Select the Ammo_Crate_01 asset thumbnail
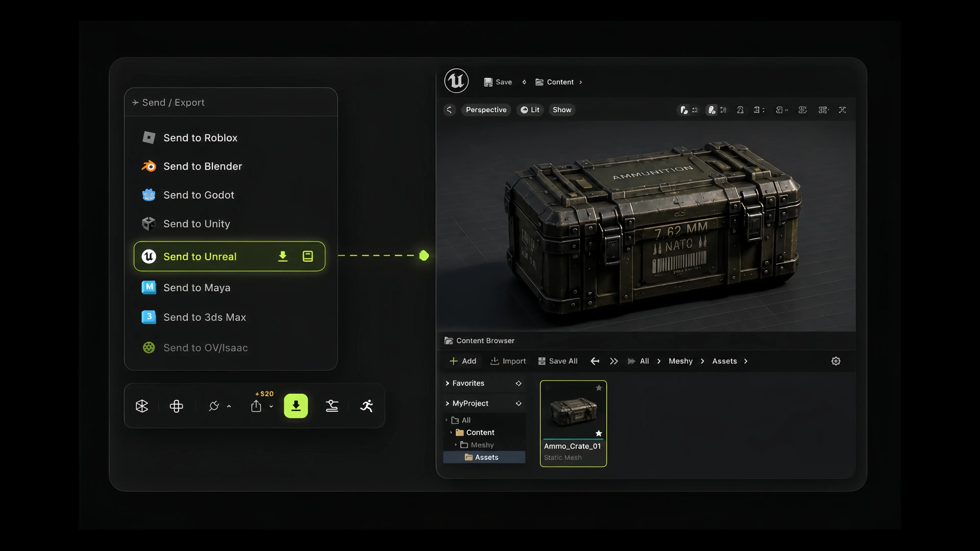Viewport: 980px width, 551px height. (x=573, y=423)
